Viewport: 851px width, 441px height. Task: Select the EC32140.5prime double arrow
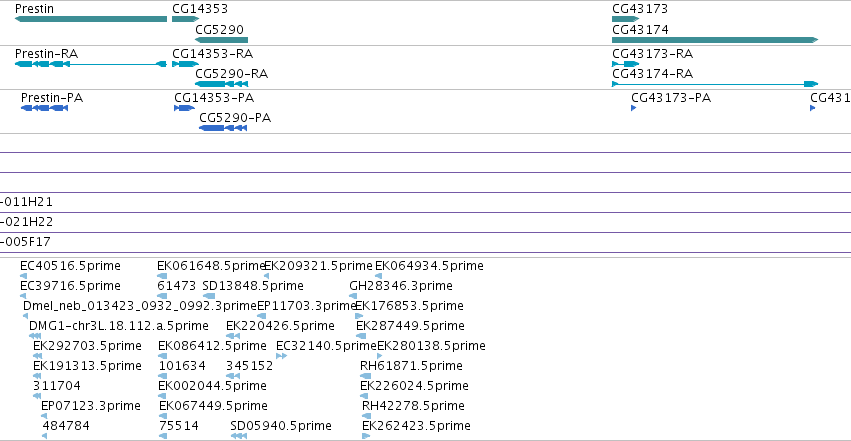pyautogui.click(x=281, y=356)
